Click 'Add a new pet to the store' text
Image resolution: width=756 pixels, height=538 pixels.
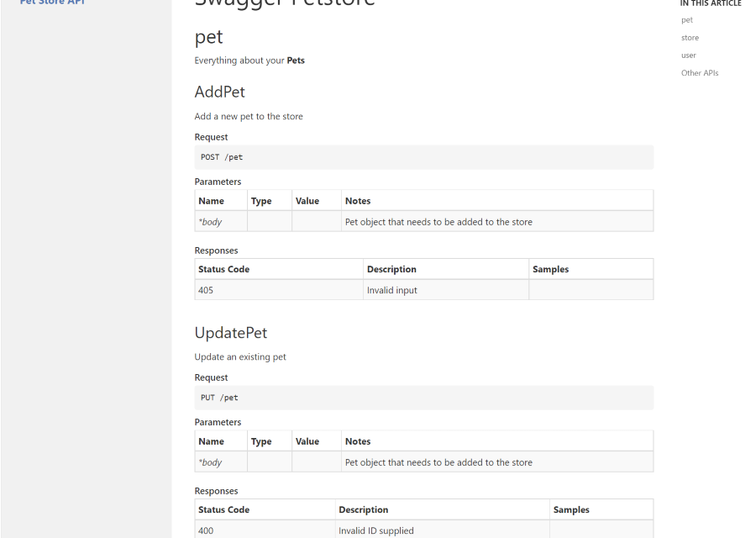[x=249, y=116]
